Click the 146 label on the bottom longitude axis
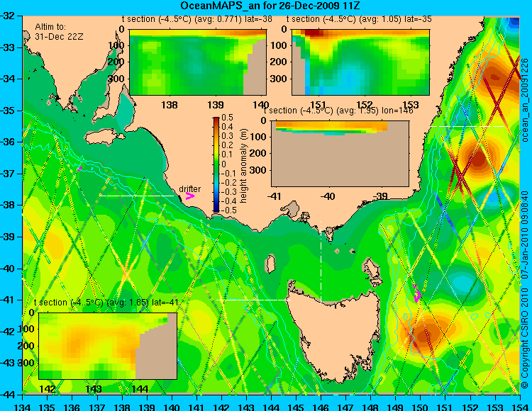The image size is (532, 411). (x=321, y=407)
